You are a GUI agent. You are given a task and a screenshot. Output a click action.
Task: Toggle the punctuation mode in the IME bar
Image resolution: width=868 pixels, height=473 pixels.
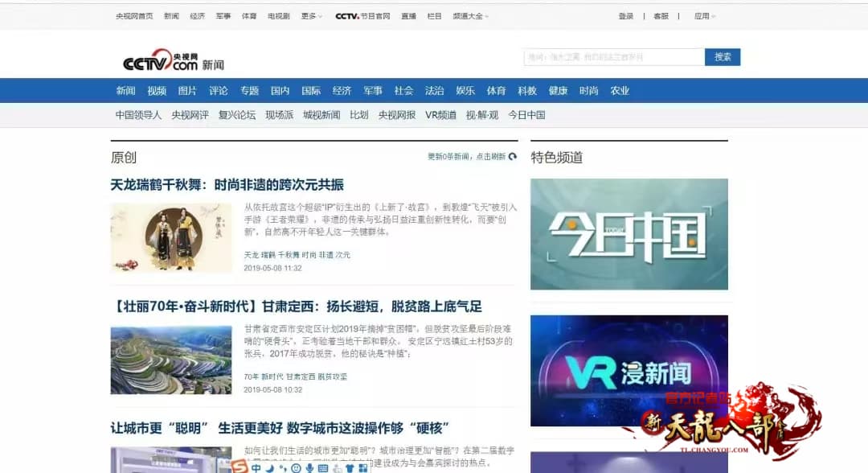(x=283, y=468)
